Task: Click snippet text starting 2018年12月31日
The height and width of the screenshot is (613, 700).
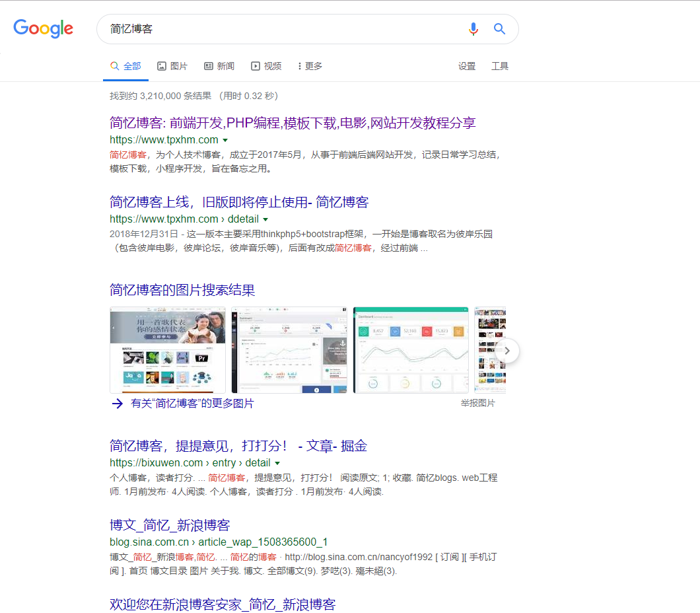Action: point(301,241)
